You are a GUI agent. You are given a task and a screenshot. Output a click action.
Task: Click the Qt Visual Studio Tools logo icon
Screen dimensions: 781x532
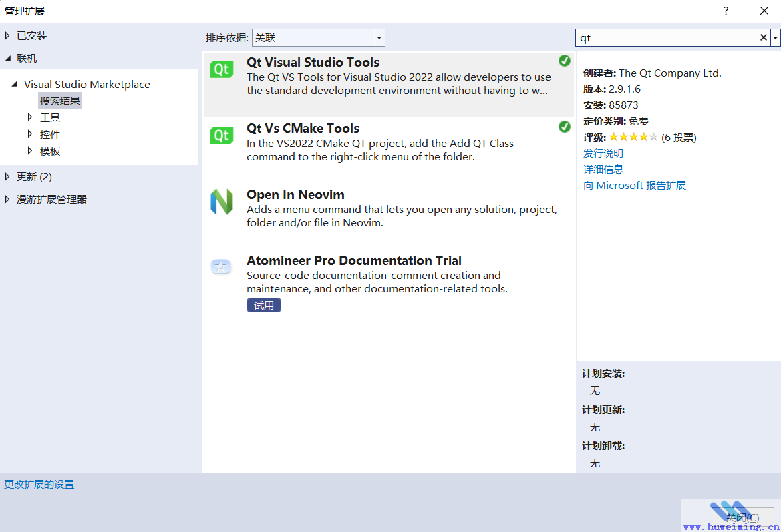(222, 69)
